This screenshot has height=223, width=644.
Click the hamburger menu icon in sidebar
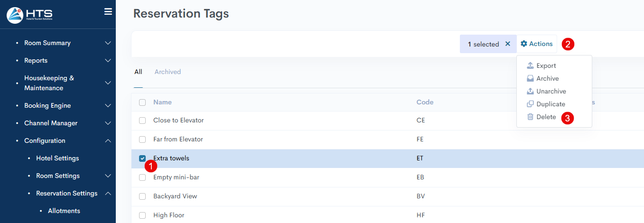[108, 12]
